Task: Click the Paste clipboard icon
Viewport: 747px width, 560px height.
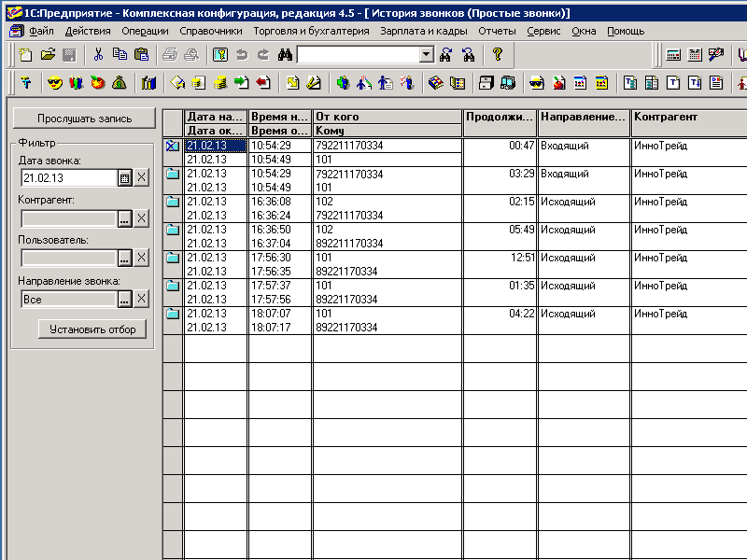Action: (142, 55)
